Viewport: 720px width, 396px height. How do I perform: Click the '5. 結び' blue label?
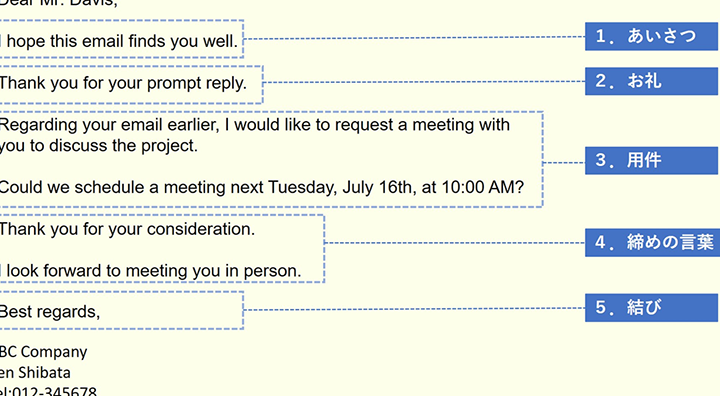pyautogui.click(x=651, y=308)
